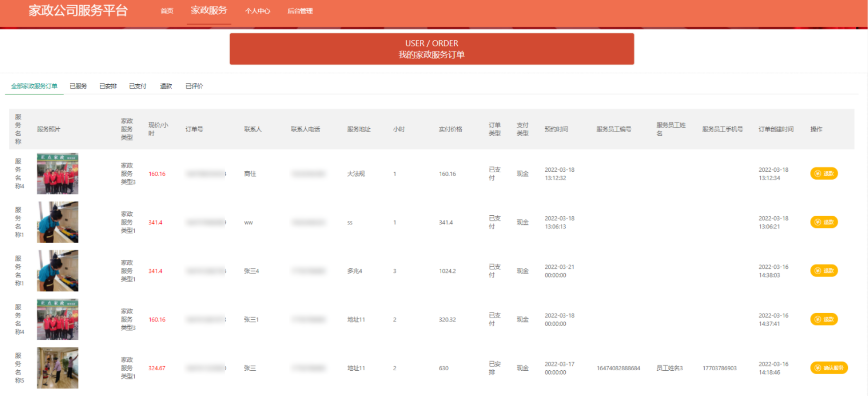Click the 实付价格 column header

451,129
